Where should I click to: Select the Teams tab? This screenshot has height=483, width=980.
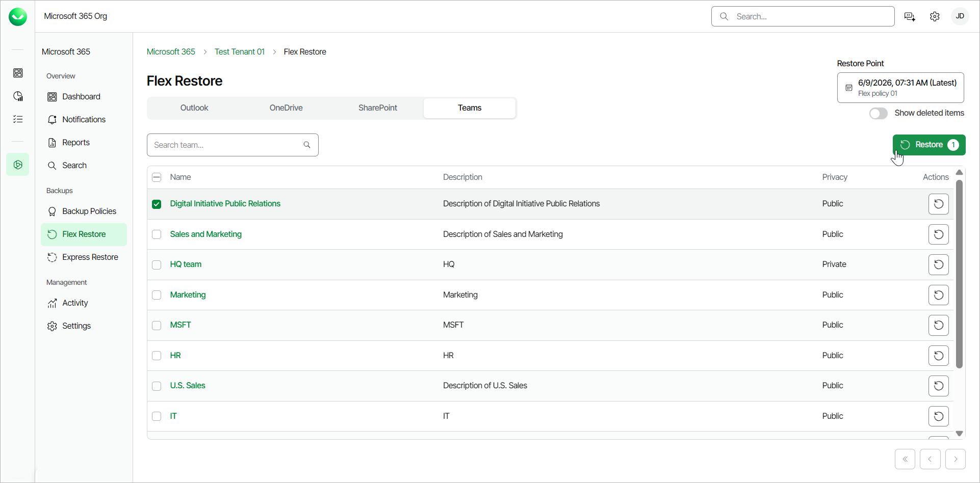click(x=470, y=108)
